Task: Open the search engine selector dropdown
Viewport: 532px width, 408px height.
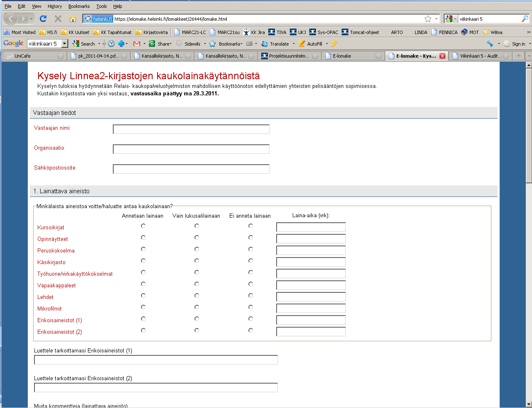Action: click(x=455, y=19)
